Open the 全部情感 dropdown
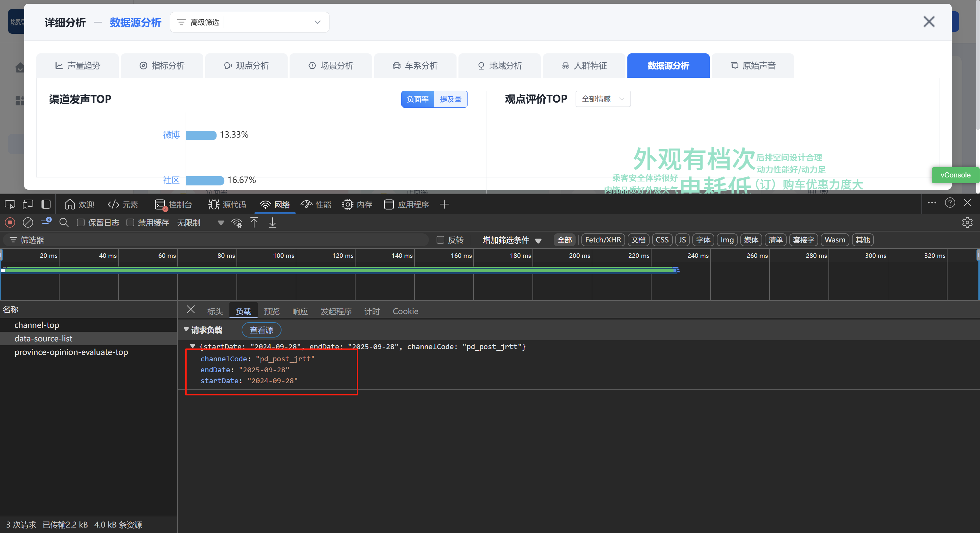 pyautogui.click(x=603, y=99)
